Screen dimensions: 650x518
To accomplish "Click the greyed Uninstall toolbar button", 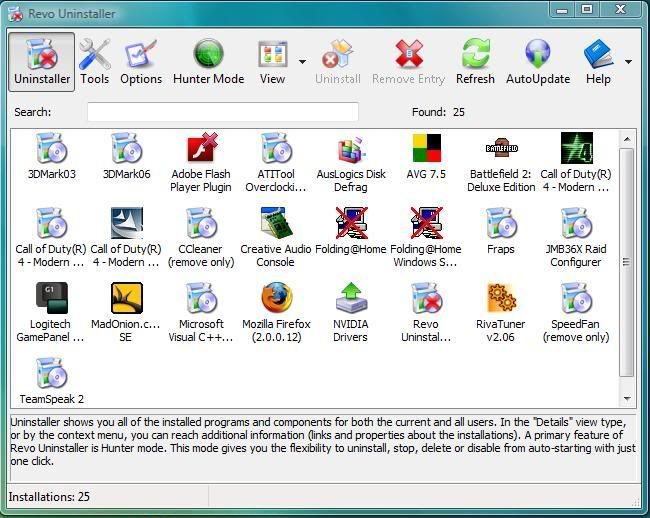I will click(x=337, y=62).
